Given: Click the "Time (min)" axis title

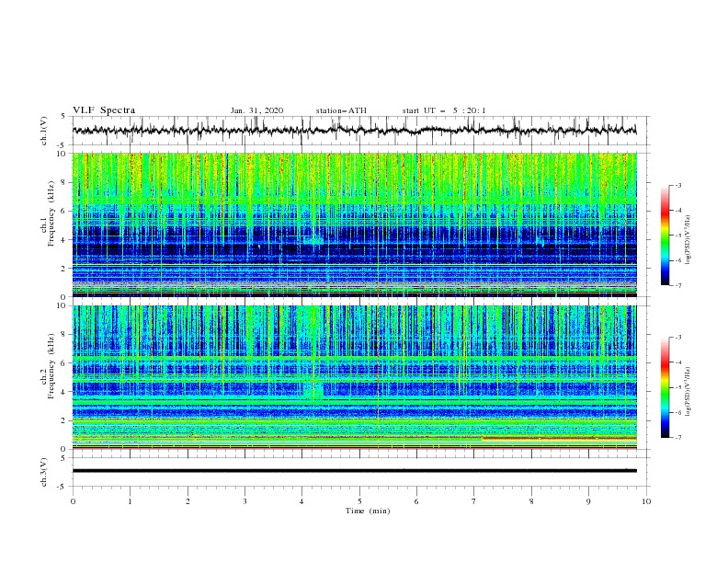Looking at the screenshot, I should (368, 511).
